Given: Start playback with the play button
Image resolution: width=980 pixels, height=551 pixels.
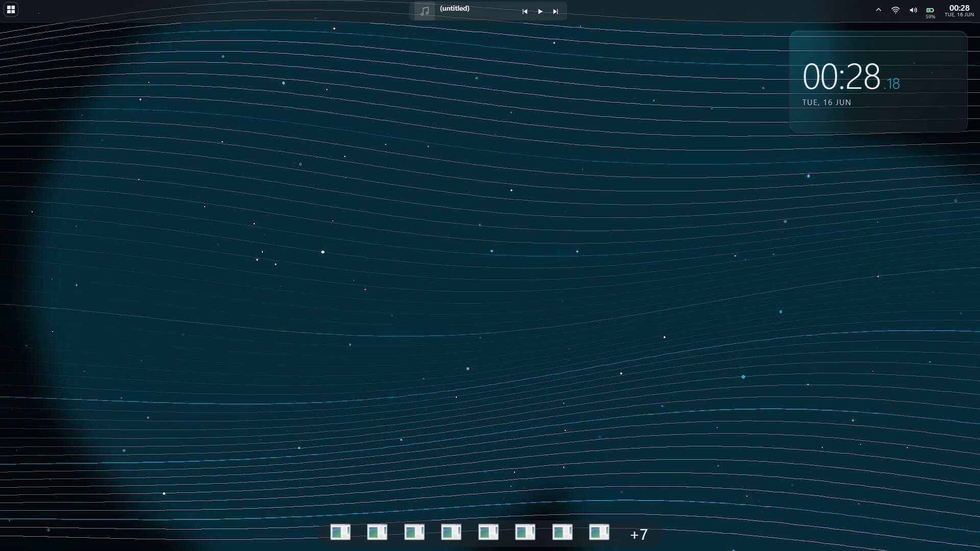Looking at the screenshot, I should [x=540, y=11].
